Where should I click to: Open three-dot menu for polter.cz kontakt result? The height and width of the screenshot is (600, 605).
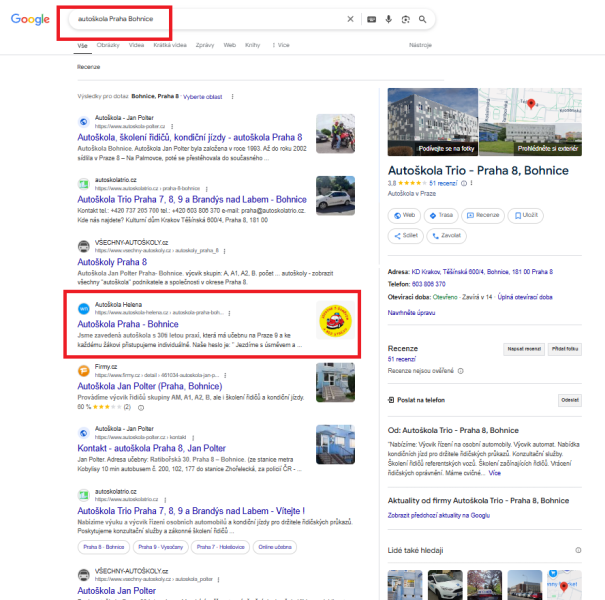[193, 438]
